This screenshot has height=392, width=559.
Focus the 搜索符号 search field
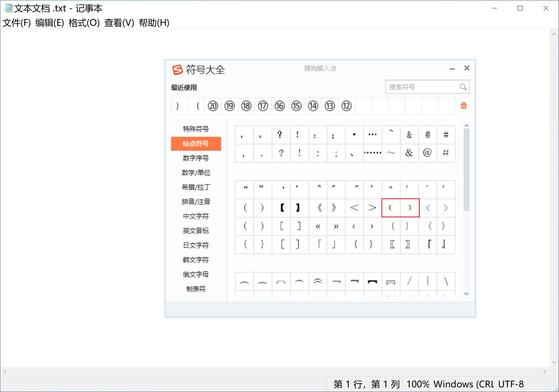click(x=427, y=87)
